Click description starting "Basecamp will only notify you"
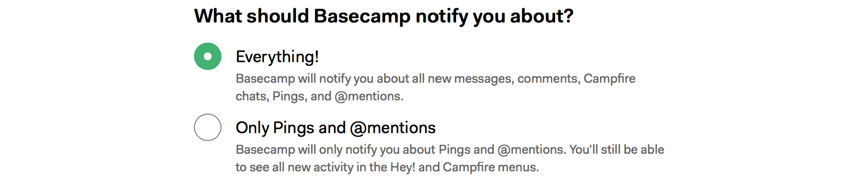 (450, 158)
